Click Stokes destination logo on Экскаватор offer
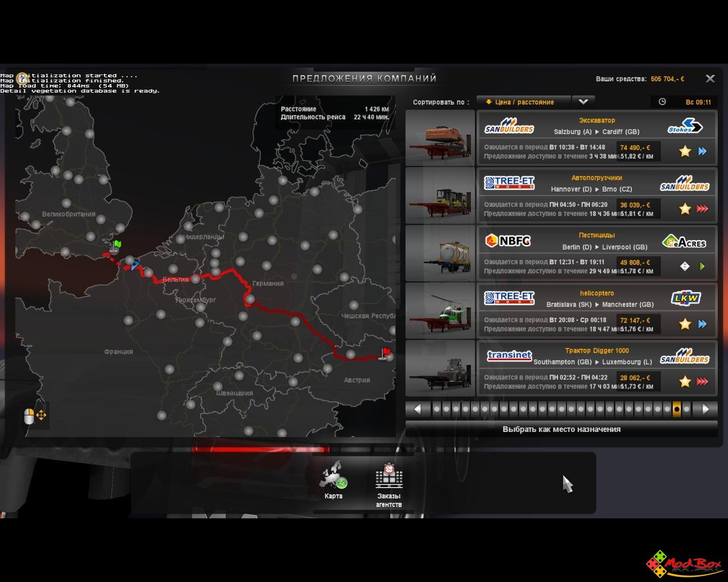Viewport: 728px width, 582px height. pos(685,126)
